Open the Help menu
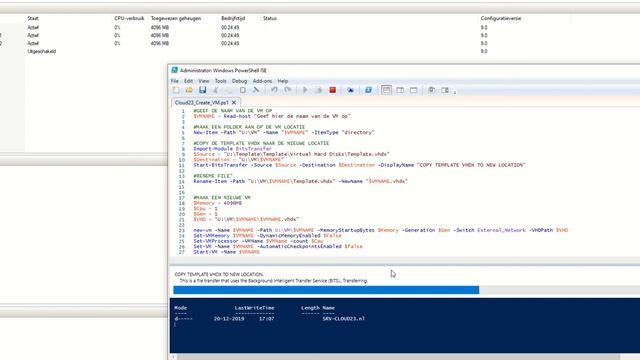The height and width of the screenshot is (360, 640). [282, 81]
